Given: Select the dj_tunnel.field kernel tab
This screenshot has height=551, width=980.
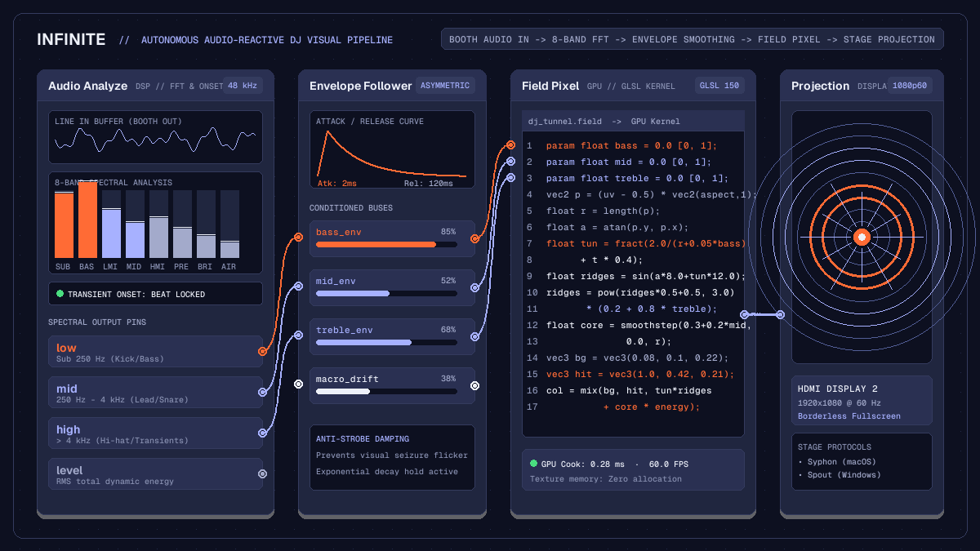Looking at the screenshot, I should point(633,122).
